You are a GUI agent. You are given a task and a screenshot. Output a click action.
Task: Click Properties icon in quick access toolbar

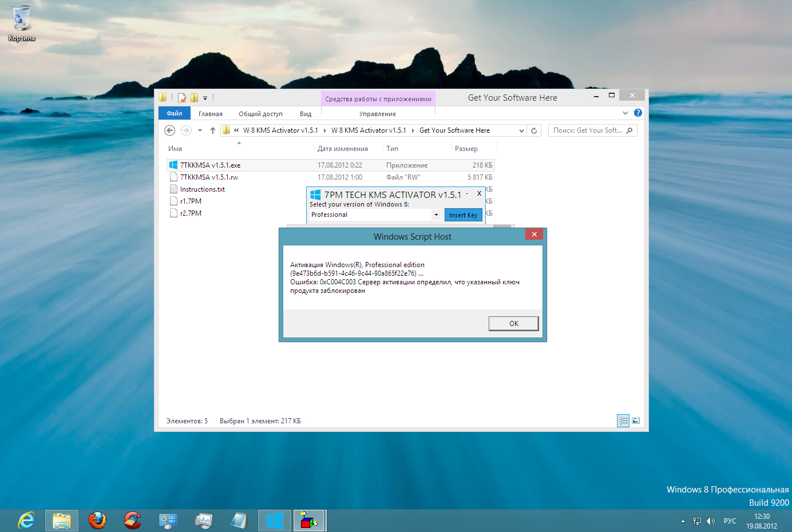182,98
